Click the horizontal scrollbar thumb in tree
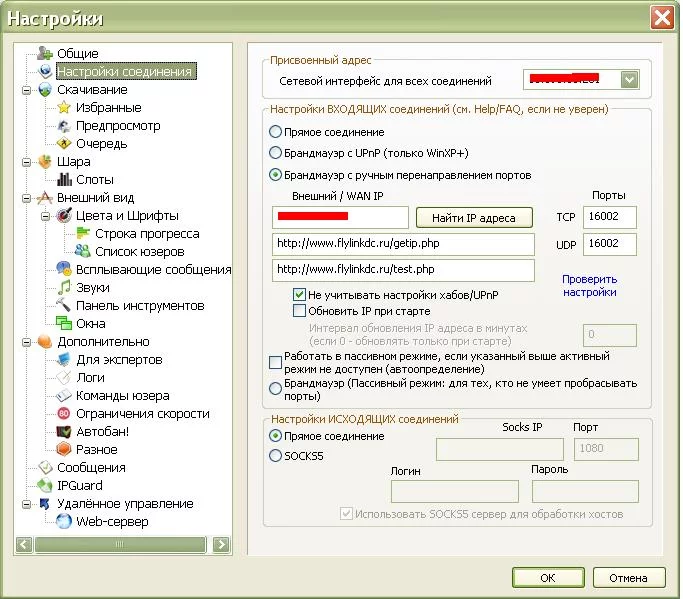 [x=120, y=544]
